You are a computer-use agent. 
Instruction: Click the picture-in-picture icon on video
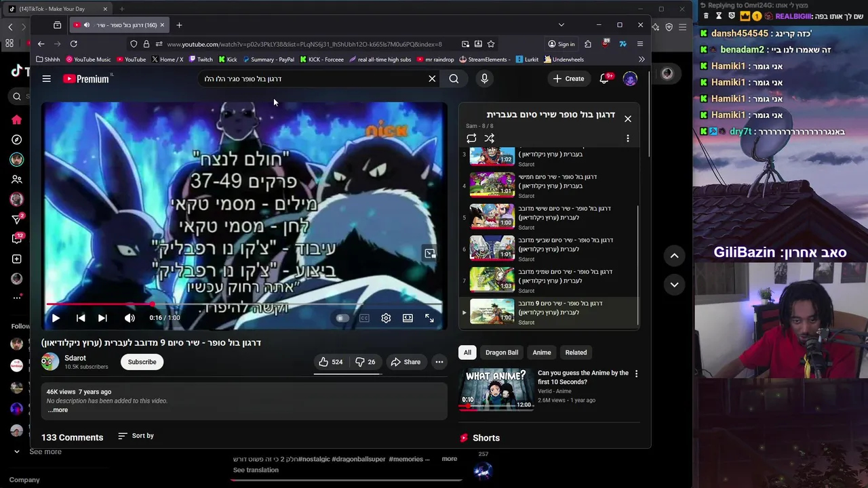point(430,253)
